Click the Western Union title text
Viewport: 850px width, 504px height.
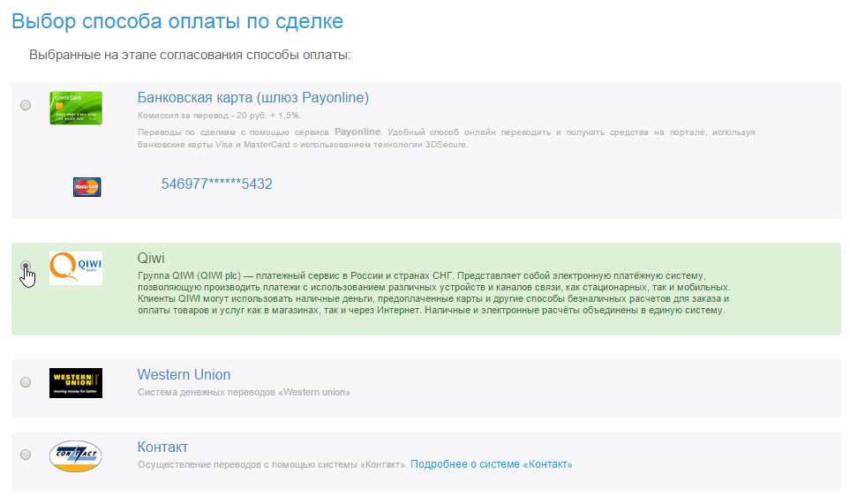pos(184,374)
